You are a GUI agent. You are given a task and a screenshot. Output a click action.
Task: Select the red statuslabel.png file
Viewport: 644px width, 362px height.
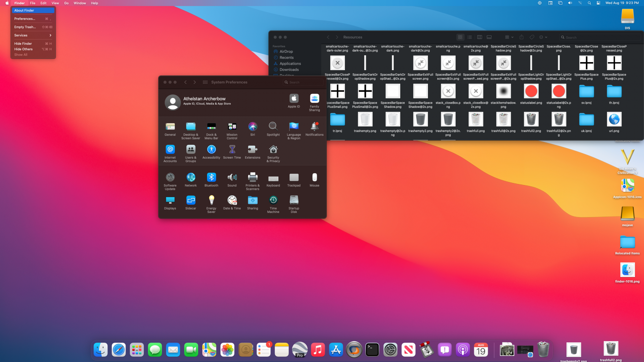coord(531,92)
